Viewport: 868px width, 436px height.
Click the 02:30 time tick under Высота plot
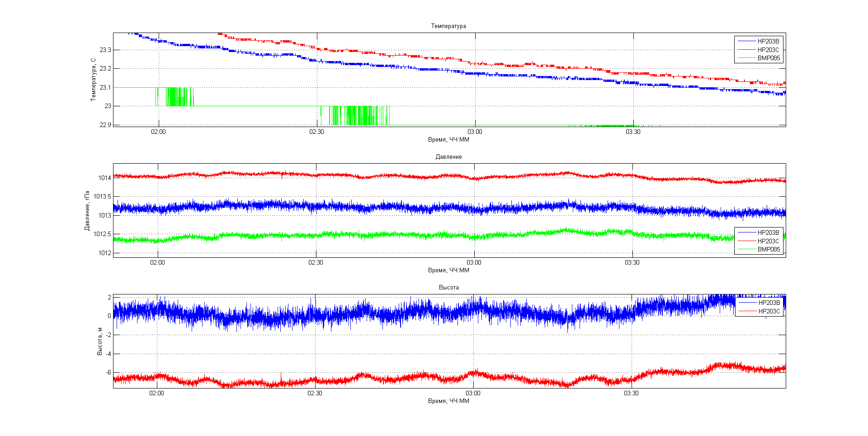pos(315,393)
